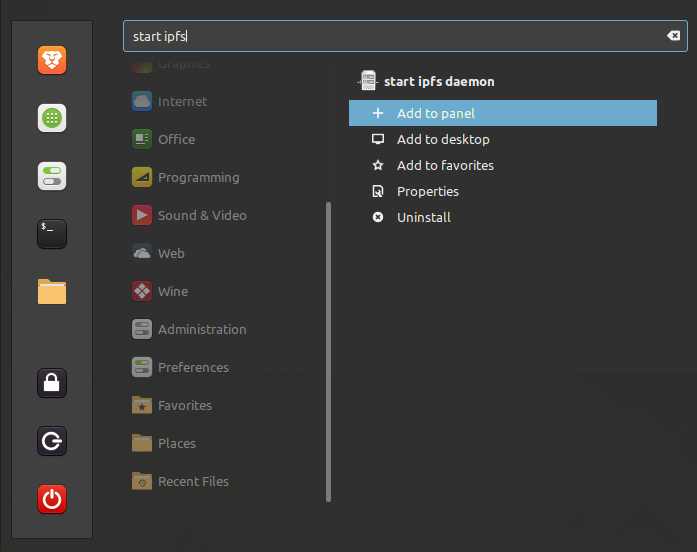Click the x-circle icon beside Uninstall
Image resolution: width=697 pixels, height=552 pixels.
pos(378,217)
